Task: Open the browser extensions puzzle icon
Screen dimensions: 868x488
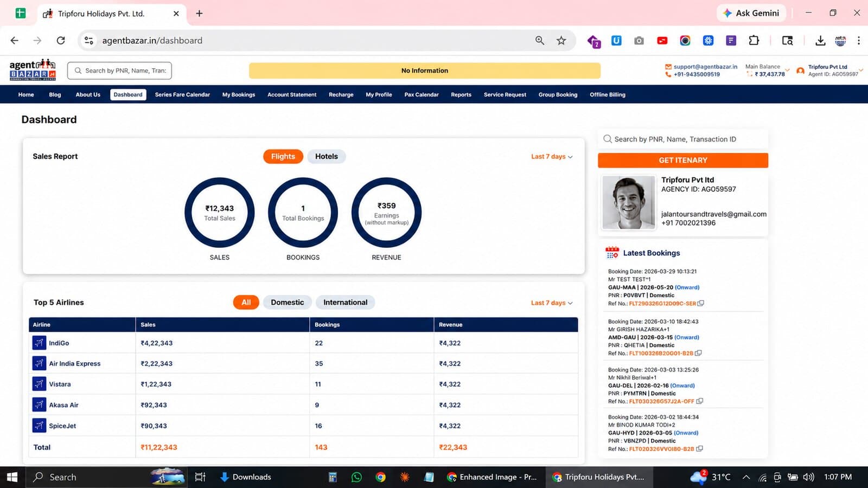Action: (x=754, y=41)
